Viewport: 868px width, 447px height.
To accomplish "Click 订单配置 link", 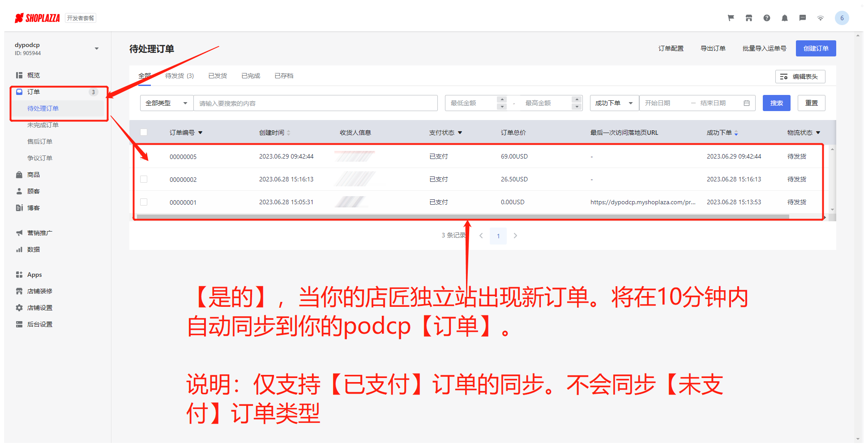I will point(671,48).
